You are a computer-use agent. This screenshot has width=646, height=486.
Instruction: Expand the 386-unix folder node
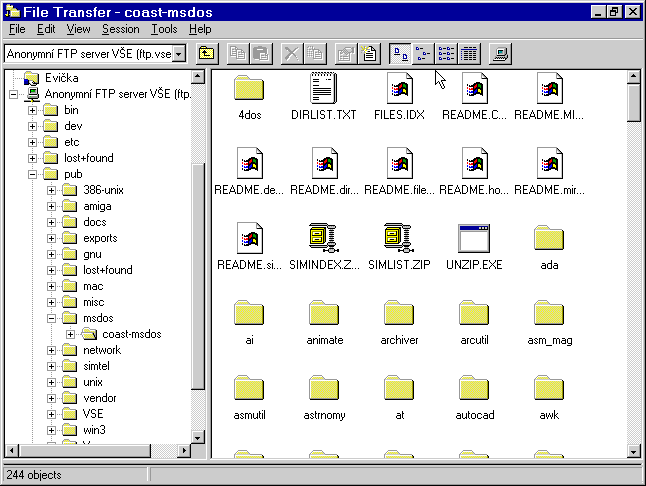point(51,190)
